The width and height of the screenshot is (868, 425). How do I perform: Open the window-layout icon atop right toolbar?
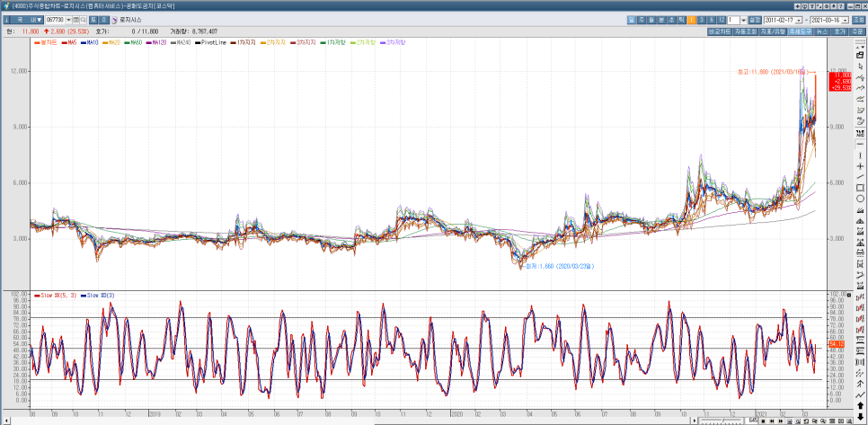point(860,56)
